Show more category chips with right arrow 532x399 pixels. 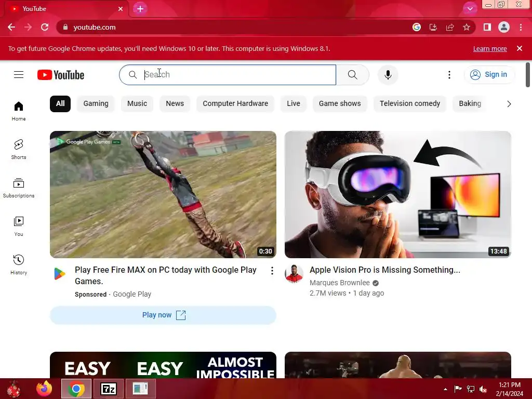[x=509, y=104]
